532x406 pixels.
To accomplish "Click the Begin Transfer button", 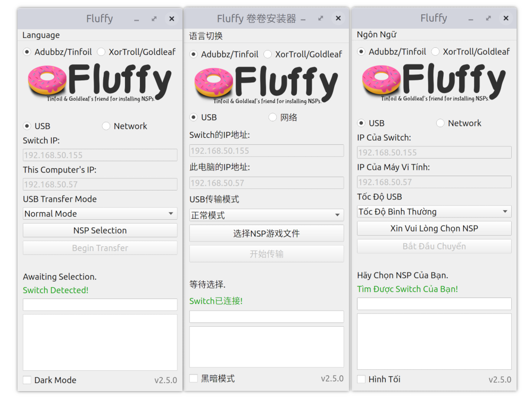I will pyautogui.click(x=100, y=248).
